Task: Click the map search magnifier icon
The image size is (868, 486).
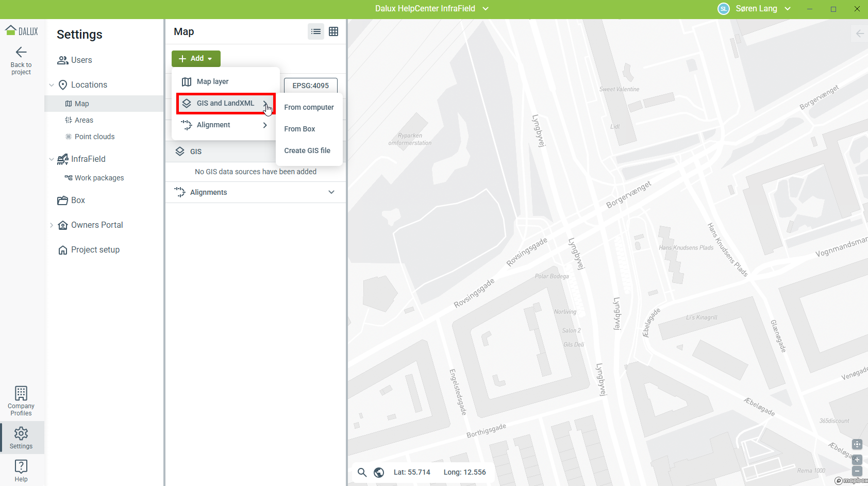Action: (x=362, y=472)
